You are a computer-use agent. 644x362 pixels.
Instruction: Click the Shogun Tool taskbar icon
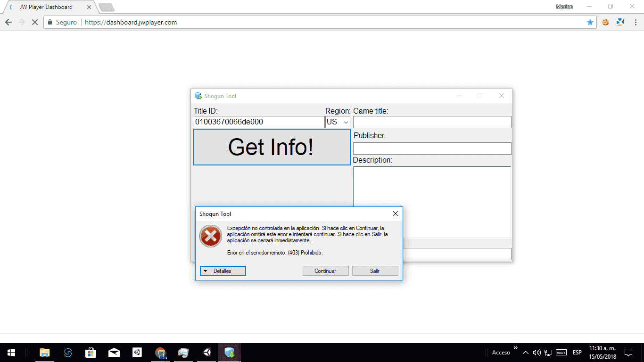click(230, 352)
